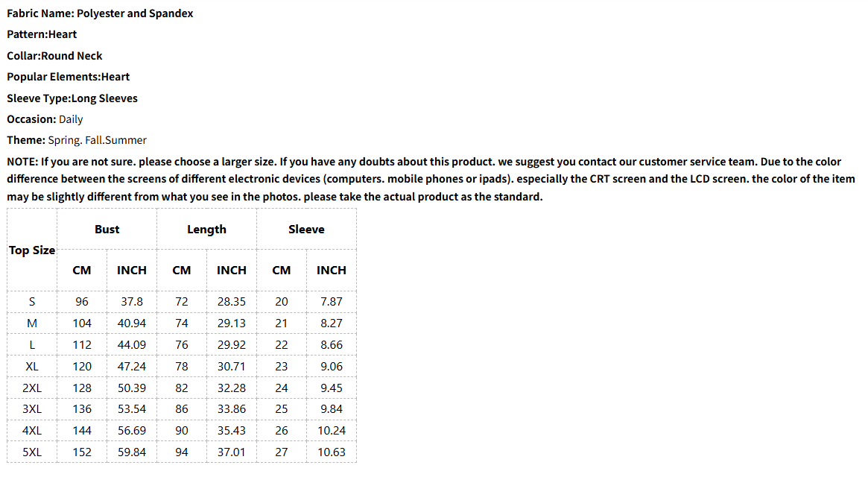Click the XL size row label

coord(32,367)
